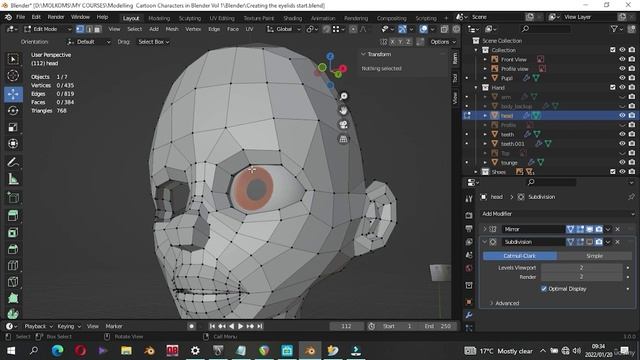This screenshot has height=360, width=640.
Task: Uncheck the Collection exclude checkbox
Action: pyautogui.click(x=613, y=50)
